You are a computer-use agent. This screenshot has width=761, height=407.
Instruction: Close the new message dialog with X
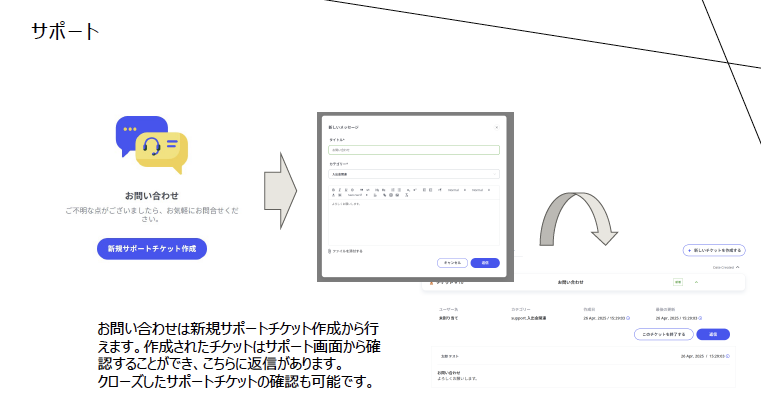[497, 128]
